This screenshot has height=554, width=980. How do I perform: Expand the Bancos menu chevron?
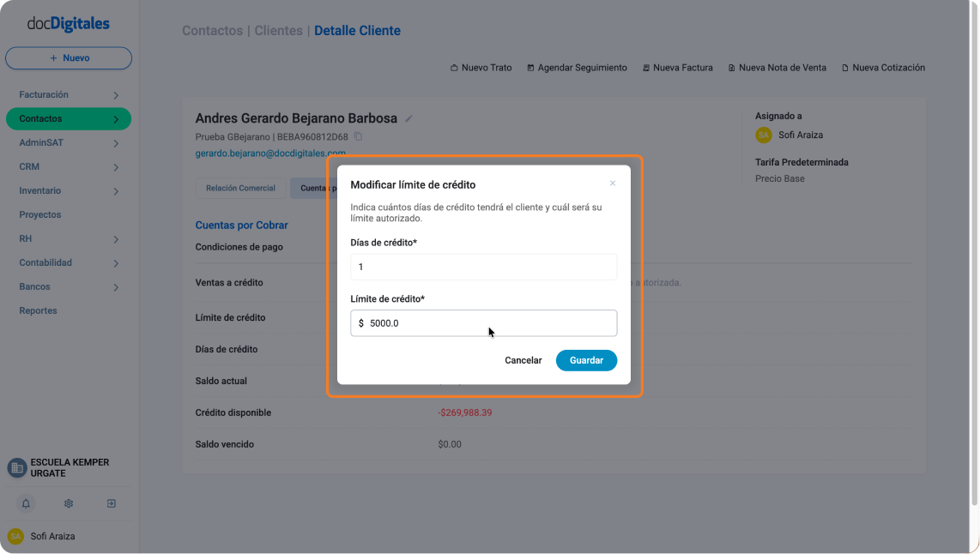116,287
